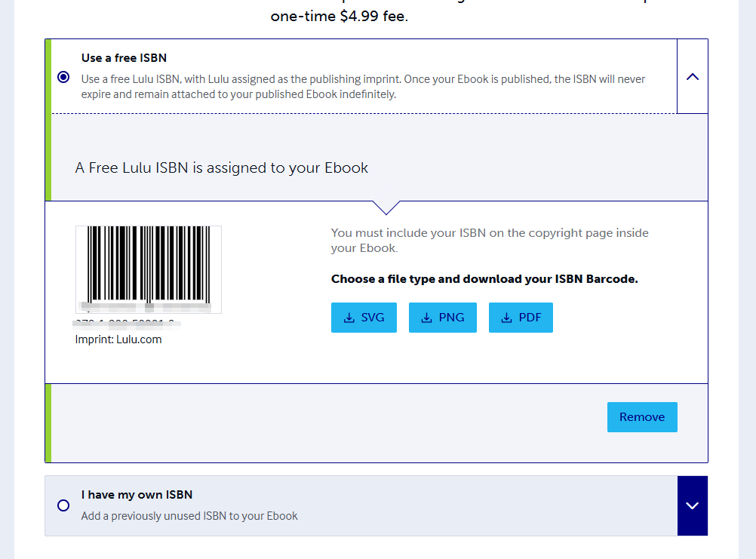Select the "Use a free ISBN" radio button
The width and height of the screenshot is (756, 559).
pyautogui.click(x=63, y=77)
